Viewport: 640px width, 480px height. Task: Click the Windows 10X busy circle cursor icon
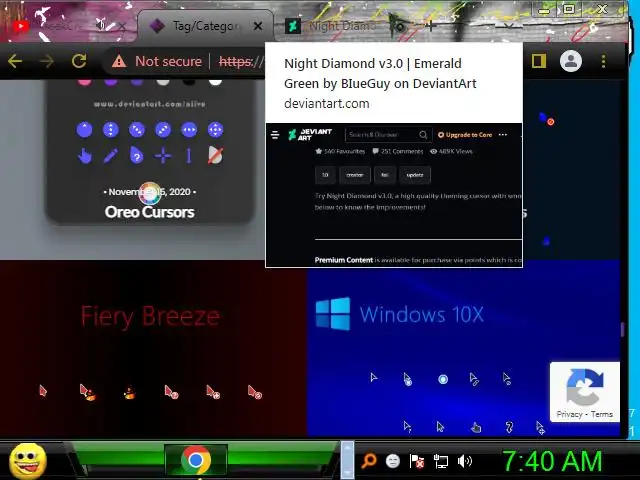point(443,380)
